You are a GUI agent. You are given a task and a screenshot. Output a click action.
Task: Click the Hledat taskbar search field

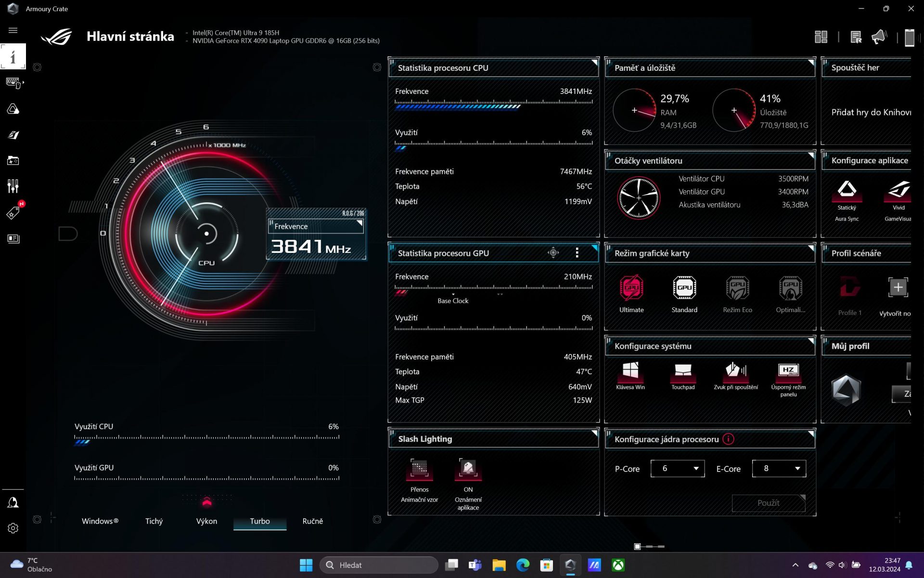tap(379, 565)
